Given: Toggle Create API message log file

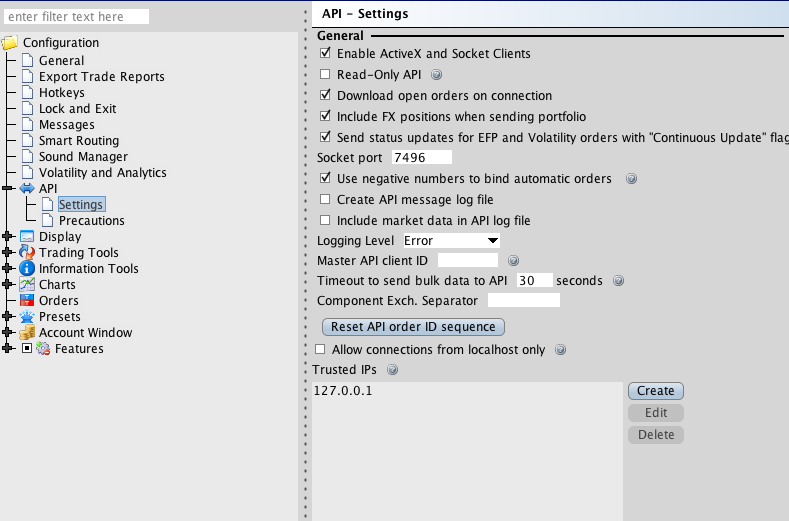Looking at the screenshot, I should click(x=324, y=200).
